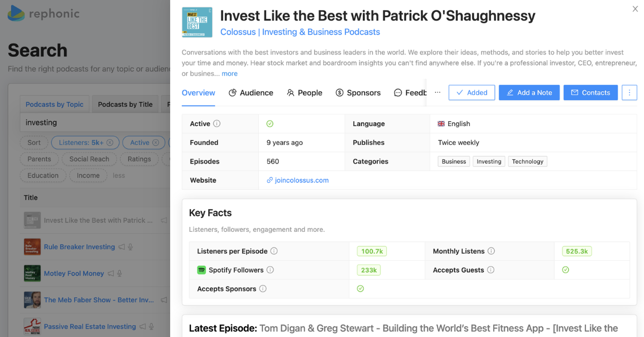Click info icon next to Listeners per Episode
This screenshot has height=337, width=644.
click(x=274, y=251)
